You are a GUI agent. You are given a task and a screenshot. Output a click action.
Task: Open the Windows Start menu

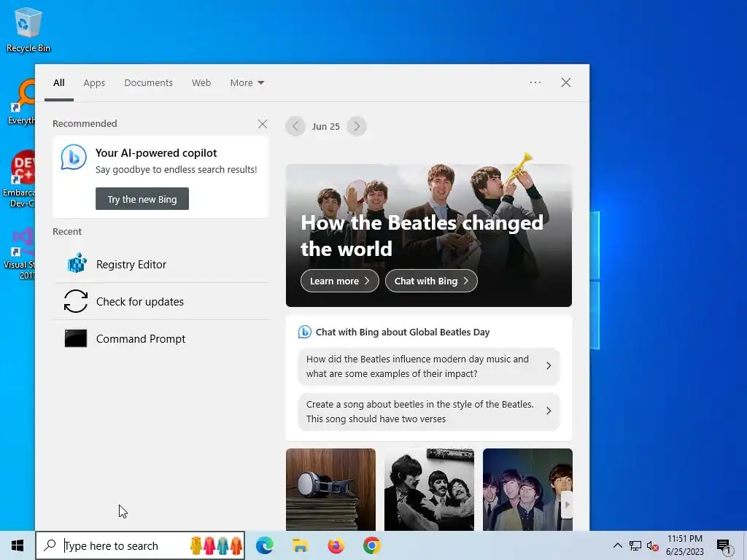pyautogui.click(x=18, y=545)
